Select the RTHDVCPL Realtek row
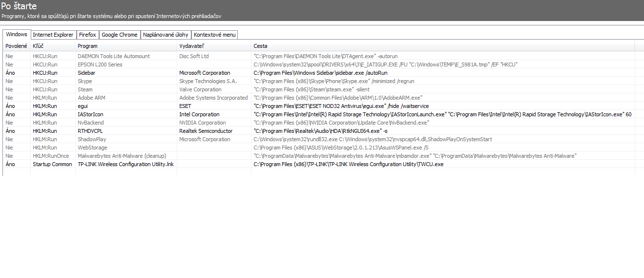Image resolution: width=644 pixels, height=278 pixels. [x=322, y=131]
